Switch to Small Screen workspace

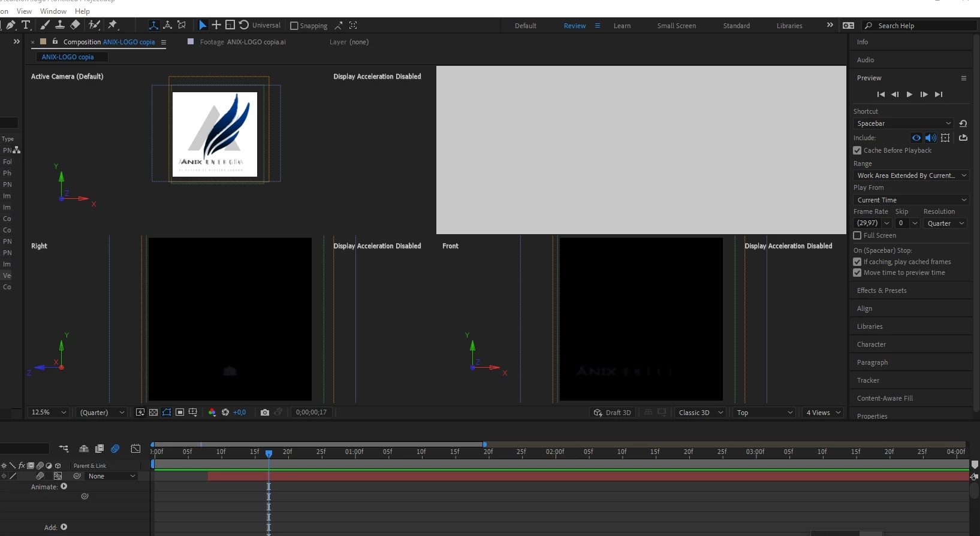coord(677,26)
